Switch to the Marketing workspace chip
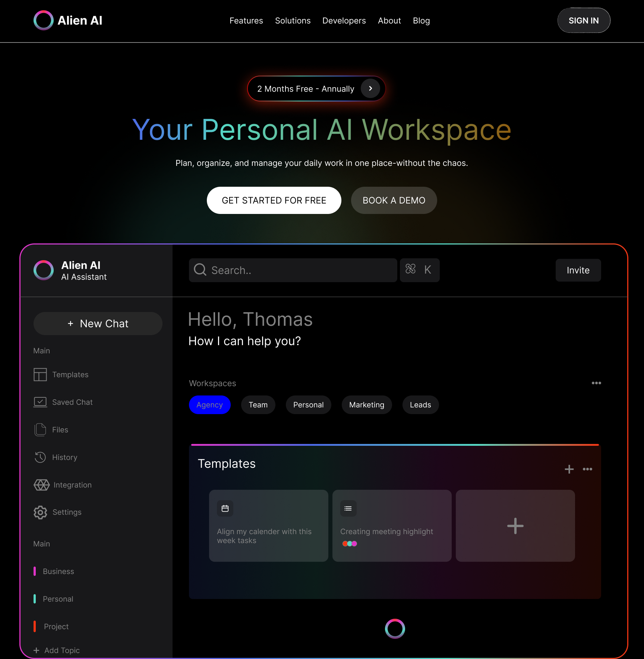 tap(366, 405)
